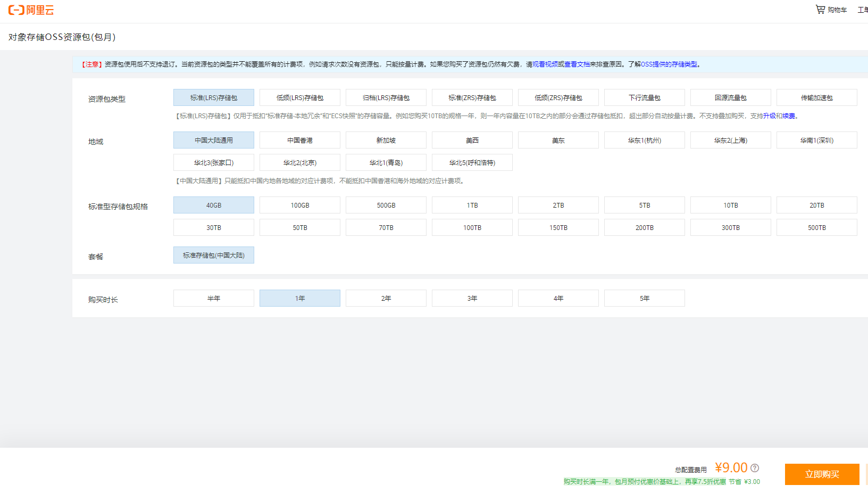
Task: Set purchase duration to 1年
Action: (x=300, y=298)
